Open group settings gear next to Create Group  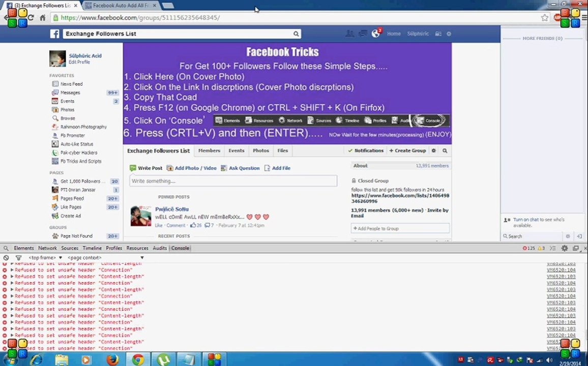[433, 150]
